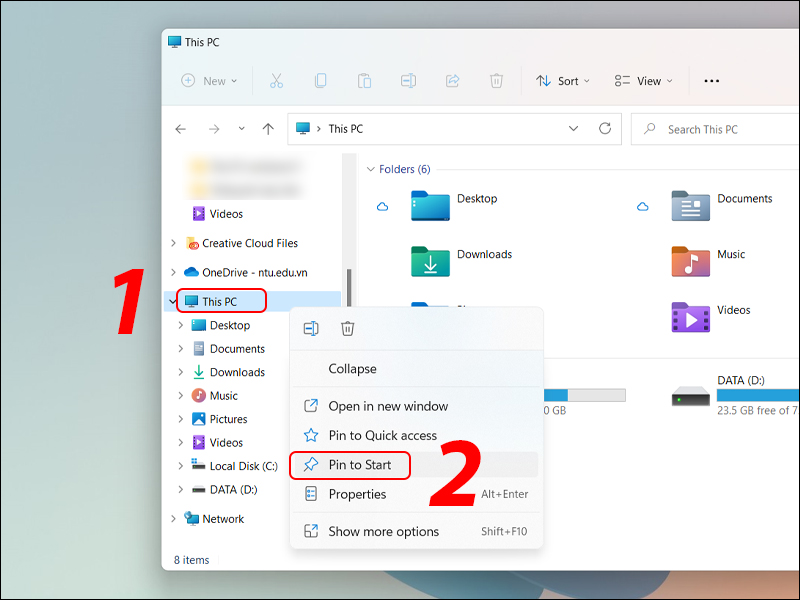
Task: Click the New button
Action: tap(209, 81)
